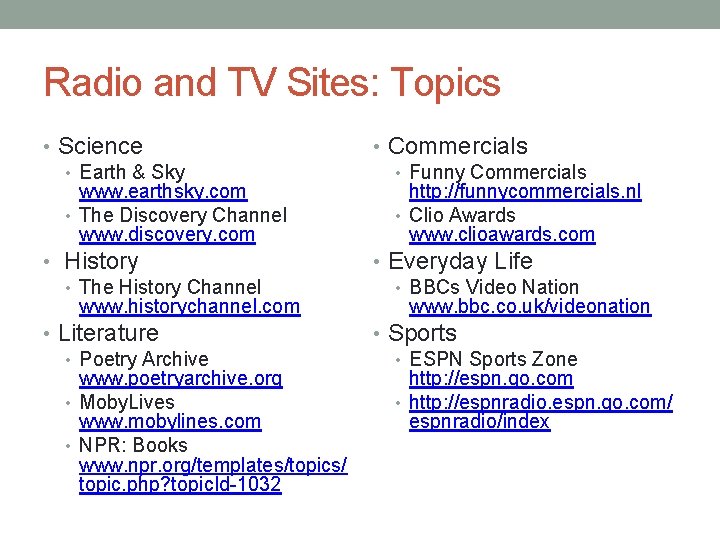Open the http://funnycommercials.nl link

pos(525,192)
